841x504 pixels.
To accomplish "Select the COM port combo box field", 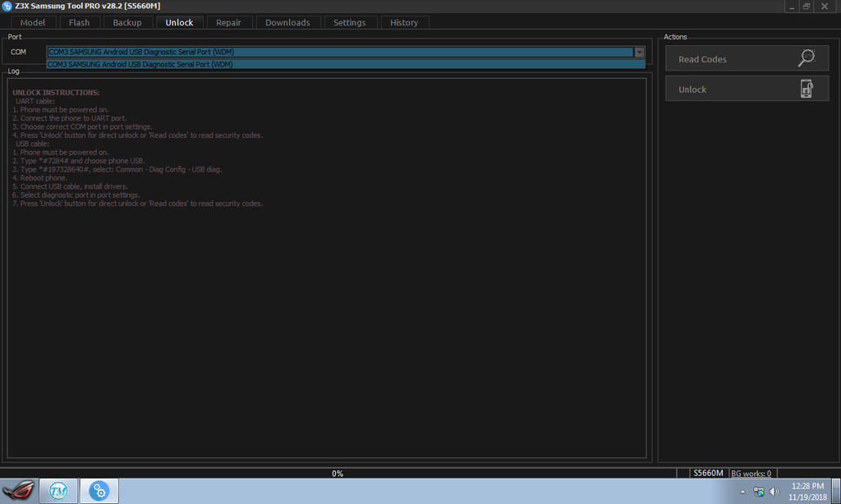I will tap(345, 52).
